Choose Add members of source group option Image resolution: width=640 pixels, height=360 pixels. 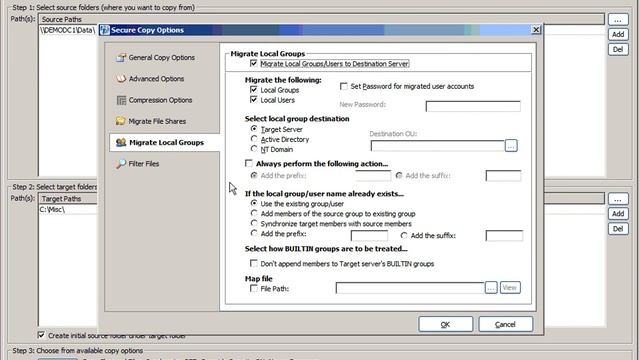point(254,213)
